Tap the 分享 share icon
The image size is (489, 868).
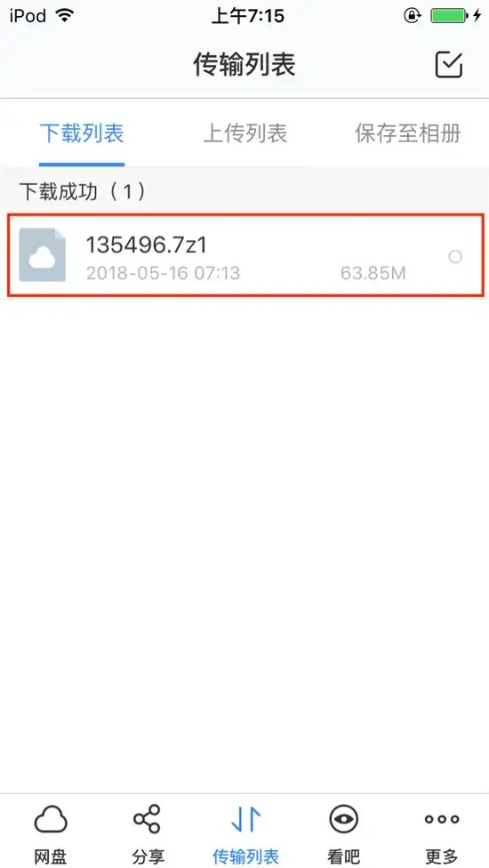[147, 819]
